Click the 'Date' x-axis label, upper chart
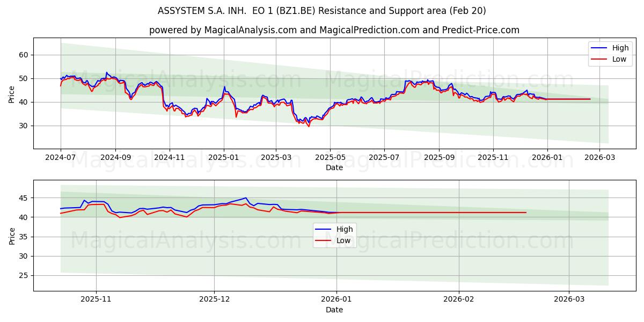 tap(334, 167)
